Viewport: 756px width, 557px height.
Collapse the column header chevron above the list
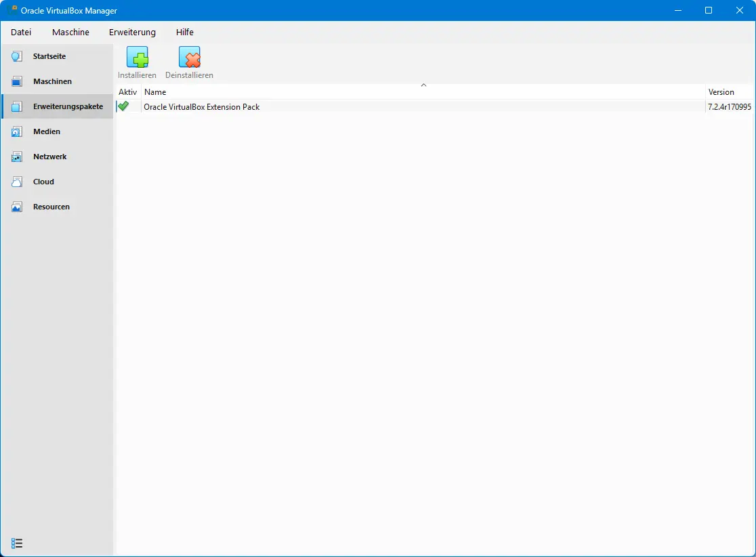point(423,85)
